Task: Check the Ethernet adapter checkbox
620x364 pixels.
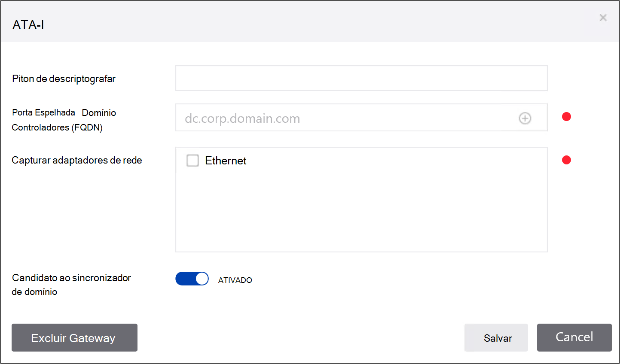Action: pos(192,161)
